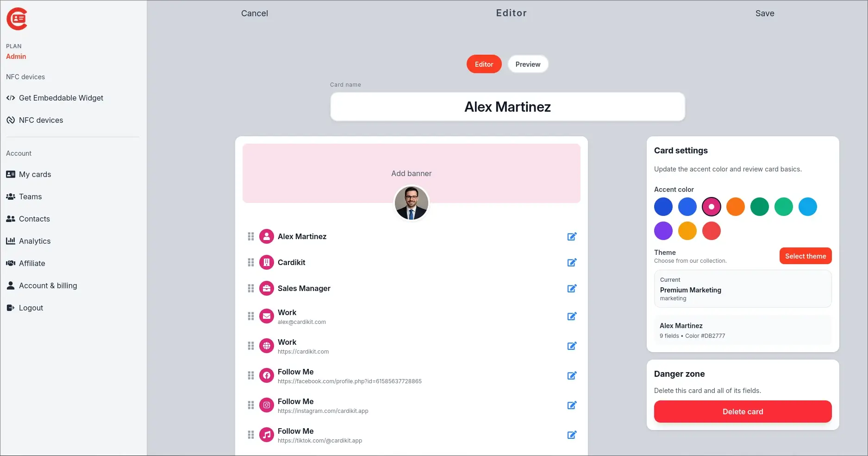
Task: Edit the Sales Manager field
Action: [572, 288]
